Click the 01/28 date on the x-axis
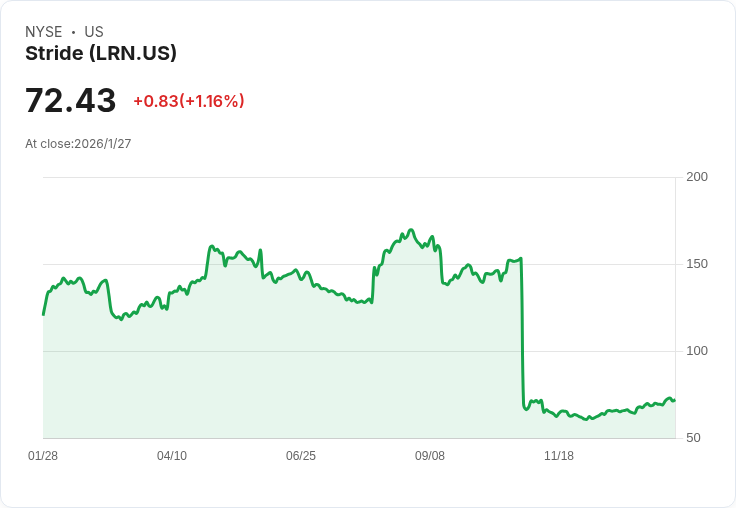The height and width of the screenshot is (508, 736). click(x=43, y=456)
